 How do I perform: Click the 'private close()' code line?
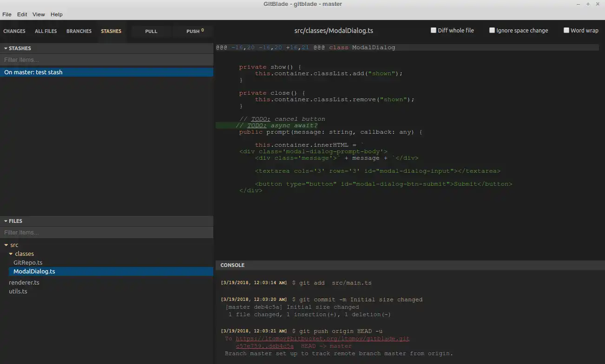click(272, 93)
